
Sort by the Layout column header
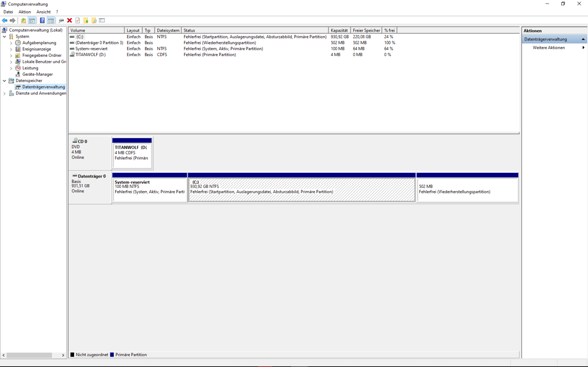click(134, 30)
